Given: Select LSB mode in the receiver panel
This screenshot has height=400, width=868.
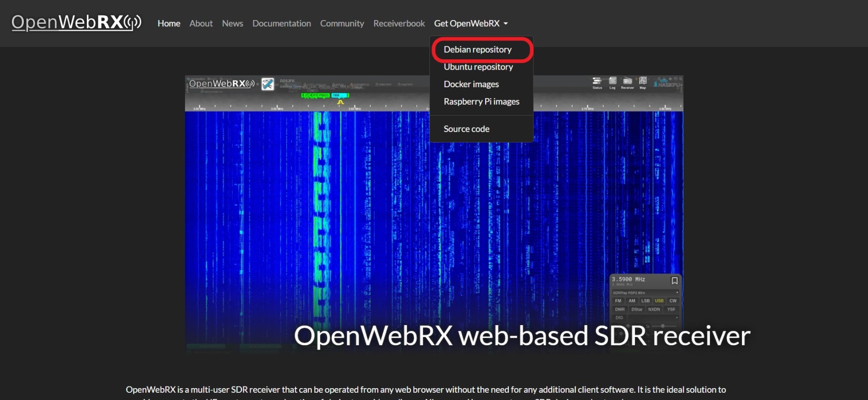Looking at the screenshot, I should (x=645, y=301).
